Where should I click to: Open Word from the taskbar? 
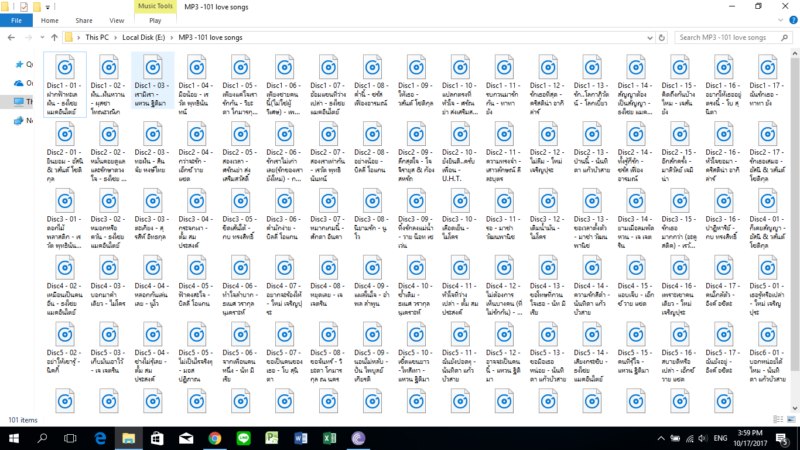301,438
